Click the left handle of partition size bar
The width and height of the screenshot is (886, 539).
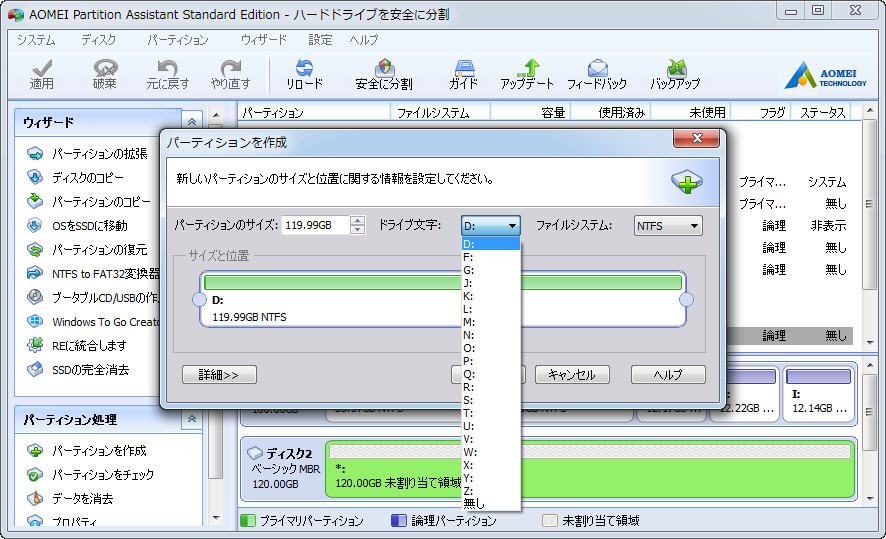click(199, 300)
